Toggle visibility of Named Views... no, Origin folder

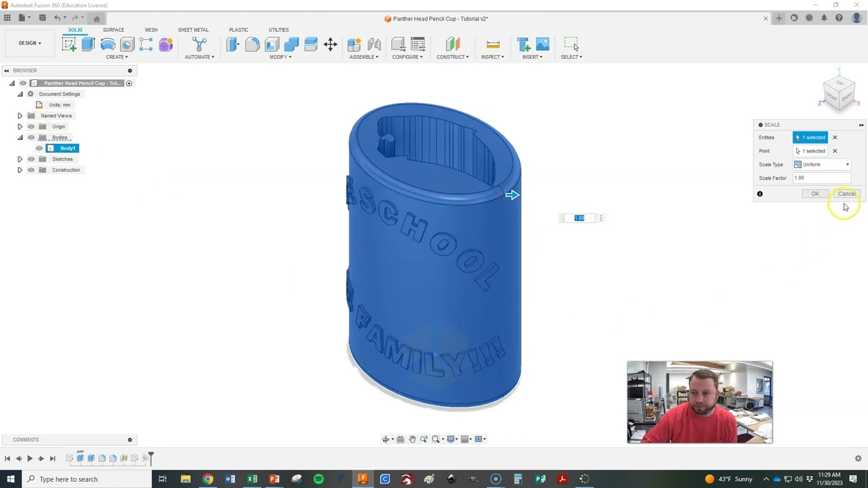point(31,127)
